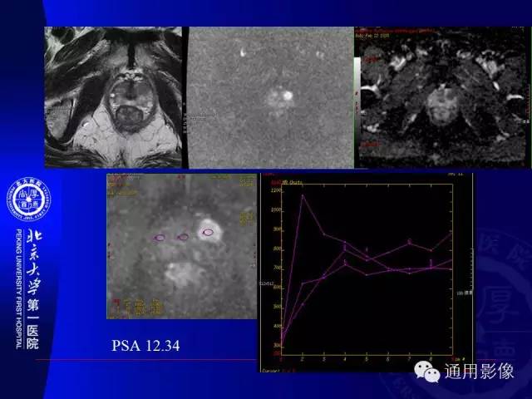This screenshot has width=532, height=399.
Task: Click the bright lesion spot in the diffusion image
Action: (288, 96)
